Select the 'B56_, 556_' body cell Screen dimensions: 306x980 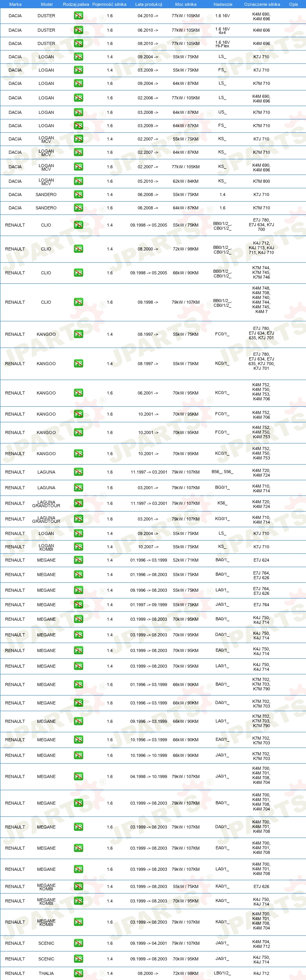tap(222, 472)
